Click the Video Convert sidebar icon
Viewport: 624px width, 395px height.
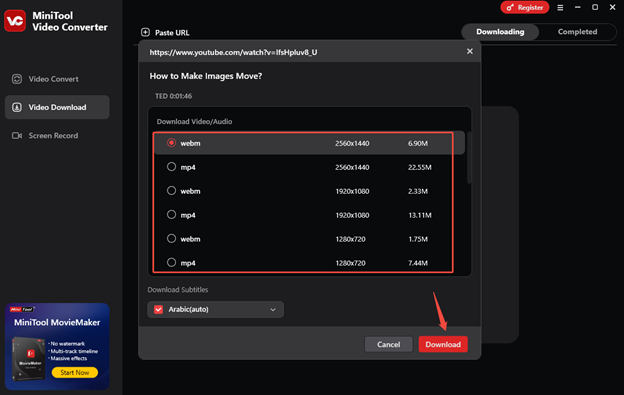(17, 79)
